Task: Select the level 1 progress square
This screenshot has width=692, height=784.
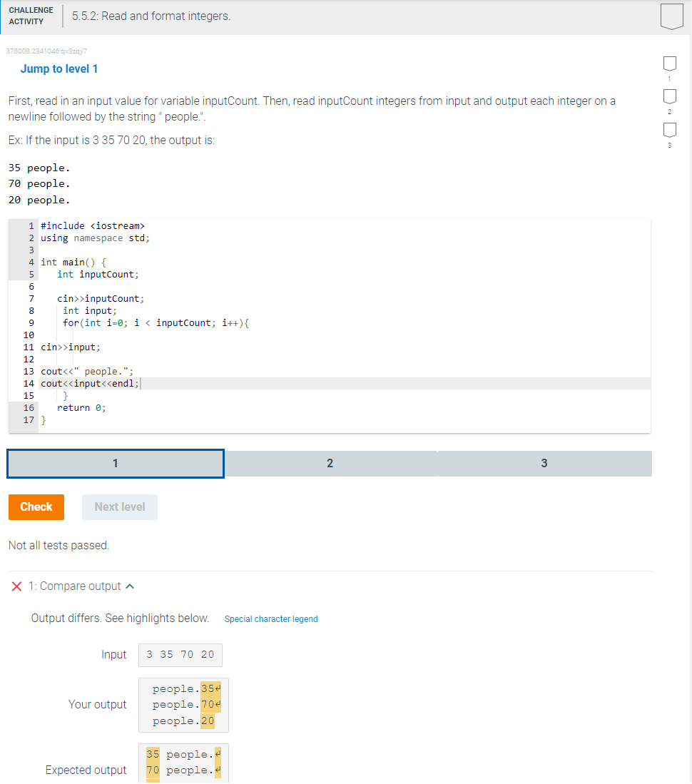Action: [x=669, y=63]
